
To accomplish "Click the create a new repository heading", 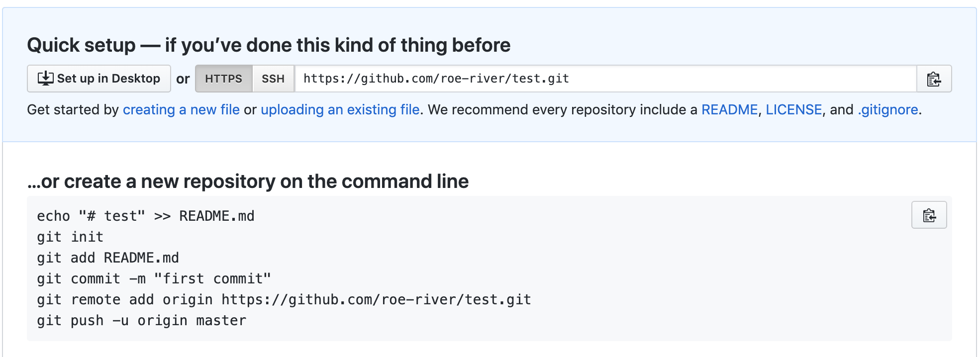I will 248,181.
